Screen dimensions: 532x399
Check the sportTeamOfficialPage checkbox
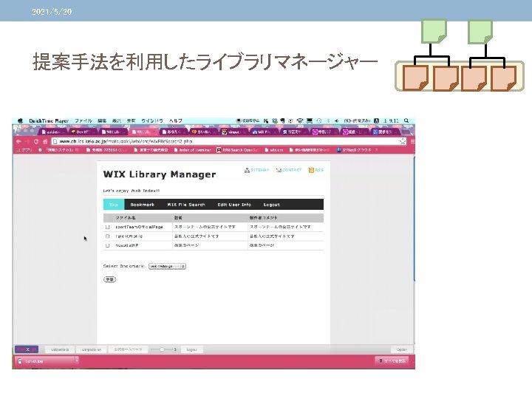point(108,227)
